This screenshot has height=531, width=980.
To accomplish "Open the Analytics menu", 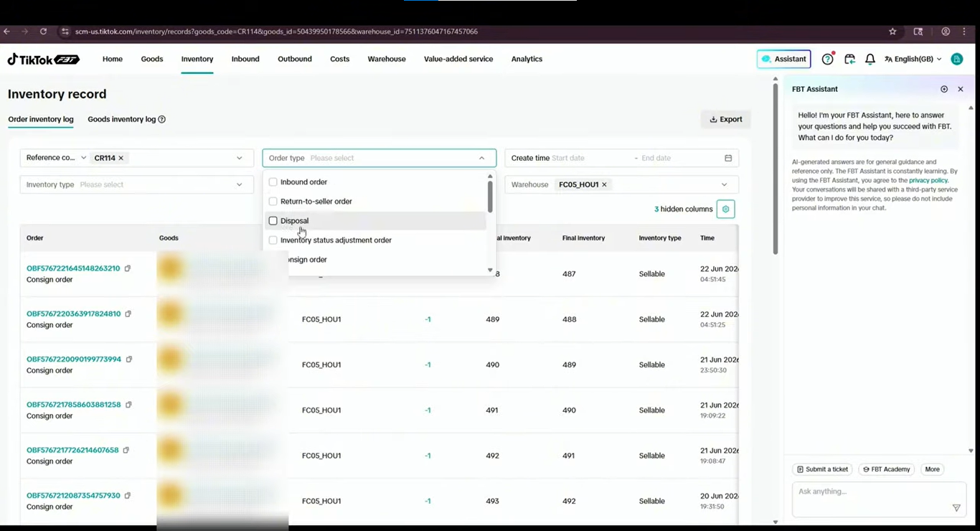I will [x=527, y=59].
